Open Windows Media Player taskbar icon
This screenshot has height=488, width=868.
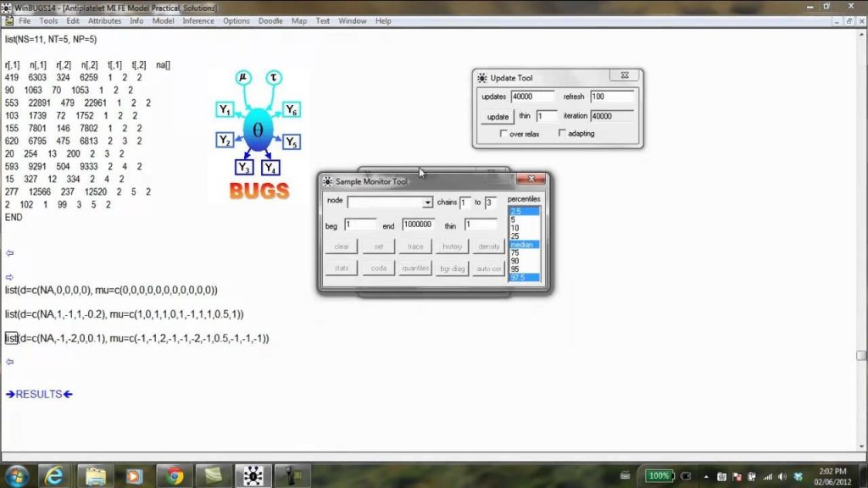[x=134, y=475]
